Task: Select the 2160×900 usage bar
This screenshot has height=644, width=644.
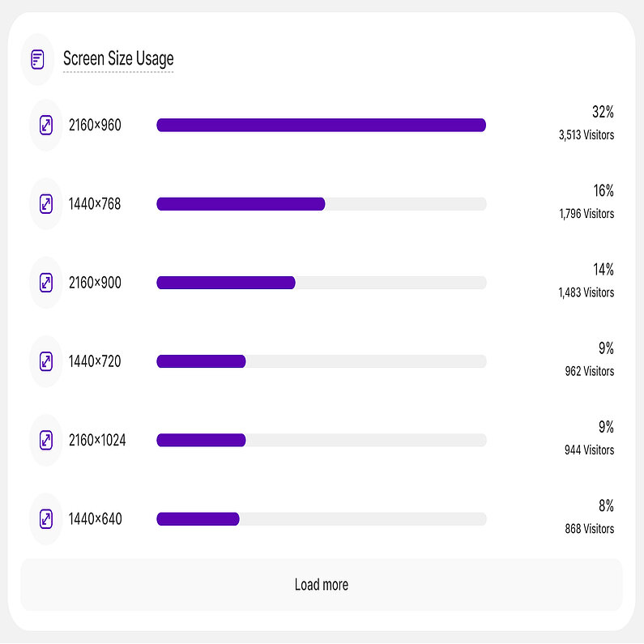Action: click(321, 283)
